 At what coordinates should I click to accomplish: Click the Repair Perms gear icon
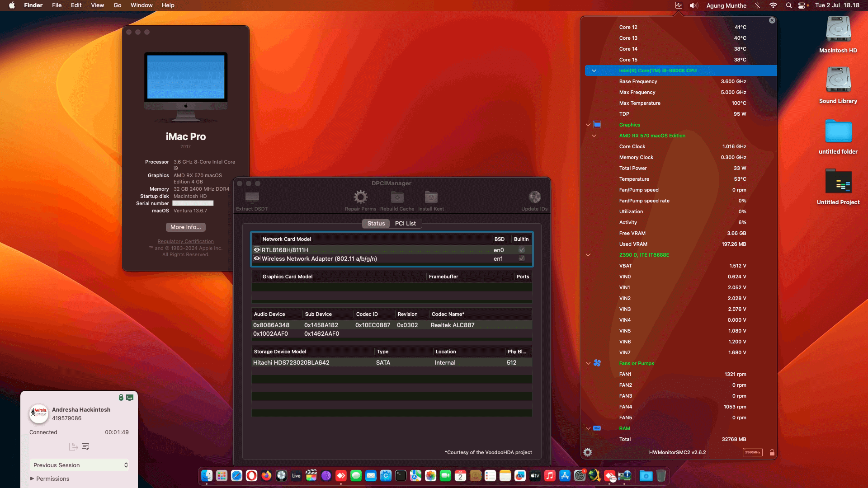(360, 197)
